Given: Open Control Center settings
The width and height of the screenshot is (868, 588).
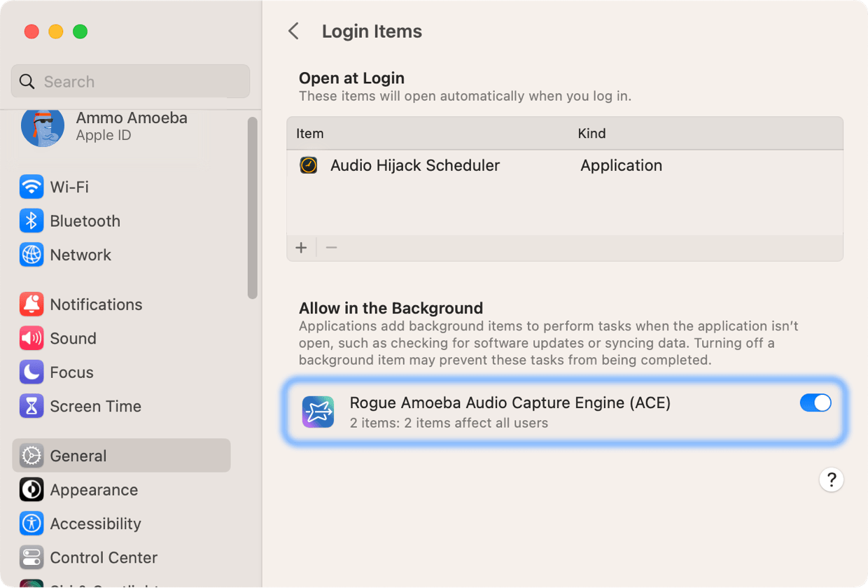Looking at the screenshot, I should 104,558.
